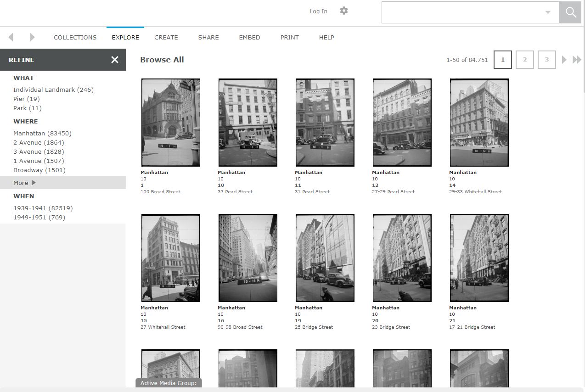
Task: Click the Active Media Group tab
Action: click(x=169, y=383)
